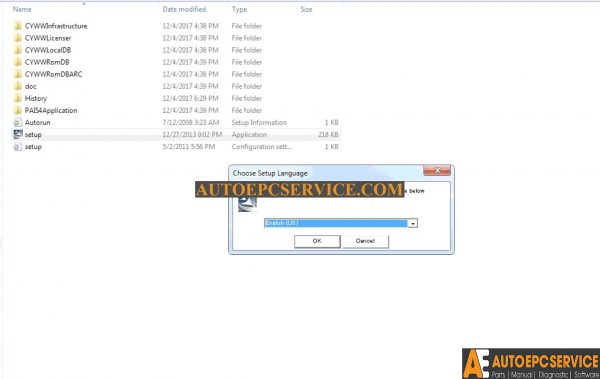Select the CYWWRomDBARC folder name
The width and height of the screenshot is (600, 379).
[54, 74]
